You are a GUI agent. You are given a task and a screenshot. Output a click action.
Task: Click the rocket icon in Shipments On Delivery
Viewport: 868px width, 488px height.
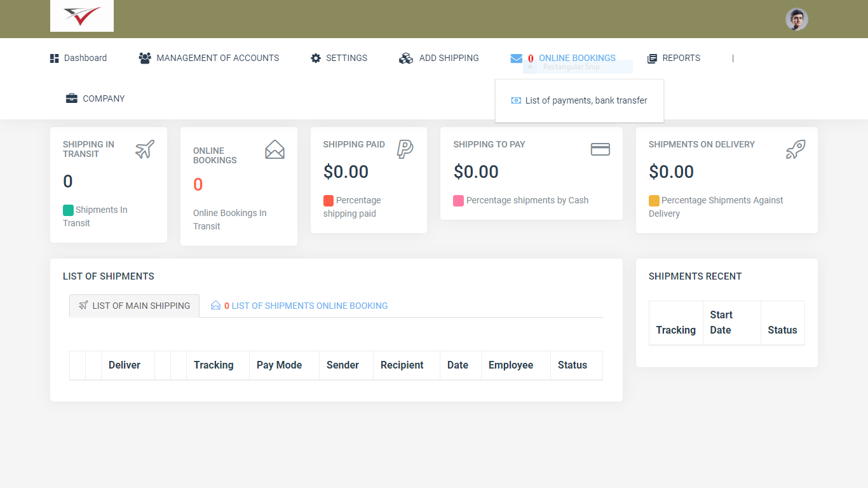click(796, 150)
